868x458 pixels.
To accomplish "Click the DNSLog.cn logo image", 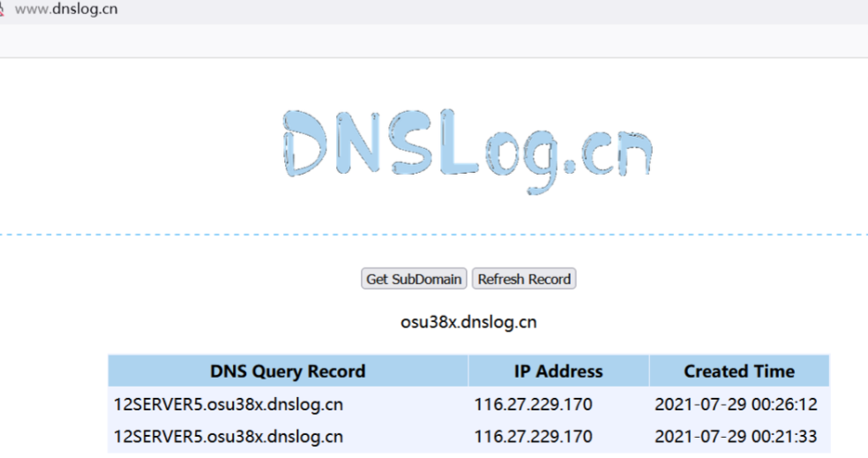I will point(468,152).
